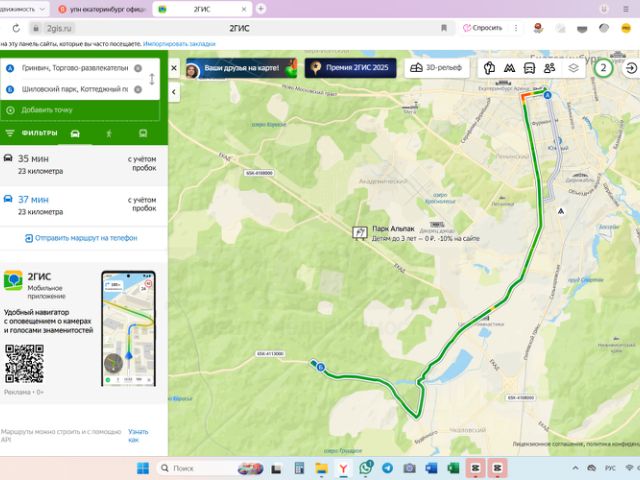The image size is (640, 480).
Task: Switch to упн екатеринбург browser tab
Action: (x=101, y=9)
